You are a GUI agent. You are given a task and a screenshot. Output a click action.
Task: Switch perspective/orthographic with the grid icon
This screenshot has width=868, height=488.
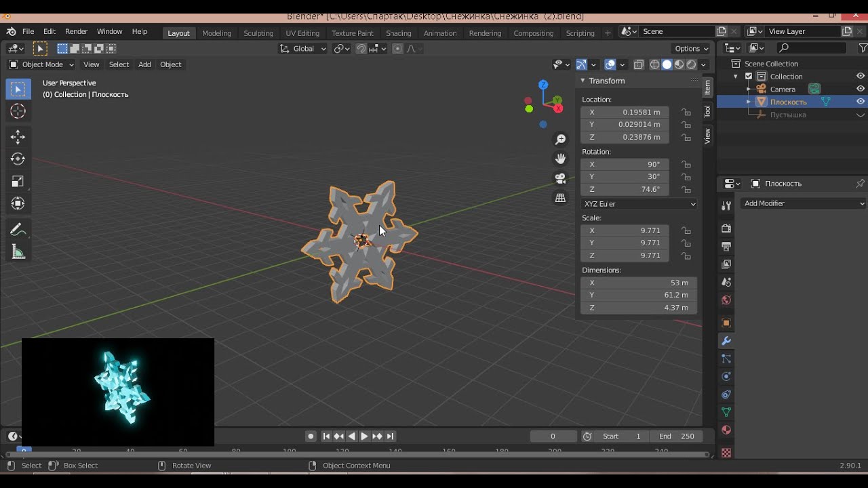click(561, 198)
